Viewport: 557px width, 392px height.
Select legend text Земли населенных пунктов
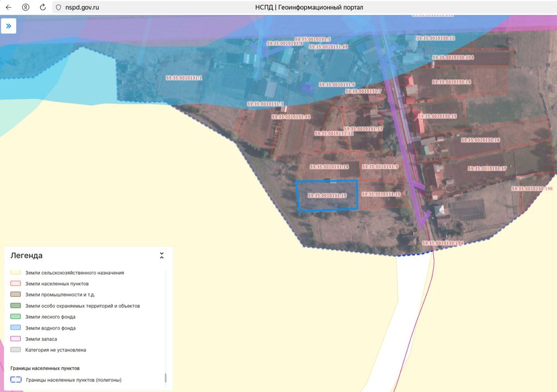pos(57,283)
